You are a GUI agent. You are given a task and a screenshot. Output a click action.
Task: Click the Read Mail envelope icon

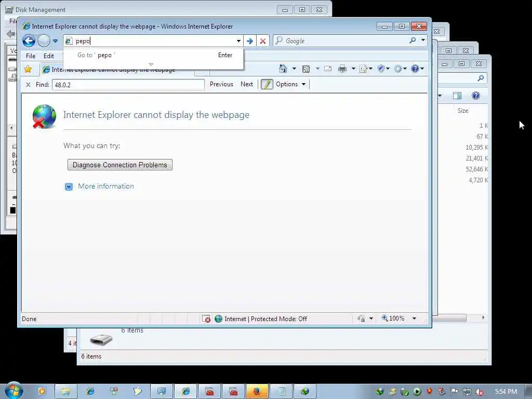(328, 69)
